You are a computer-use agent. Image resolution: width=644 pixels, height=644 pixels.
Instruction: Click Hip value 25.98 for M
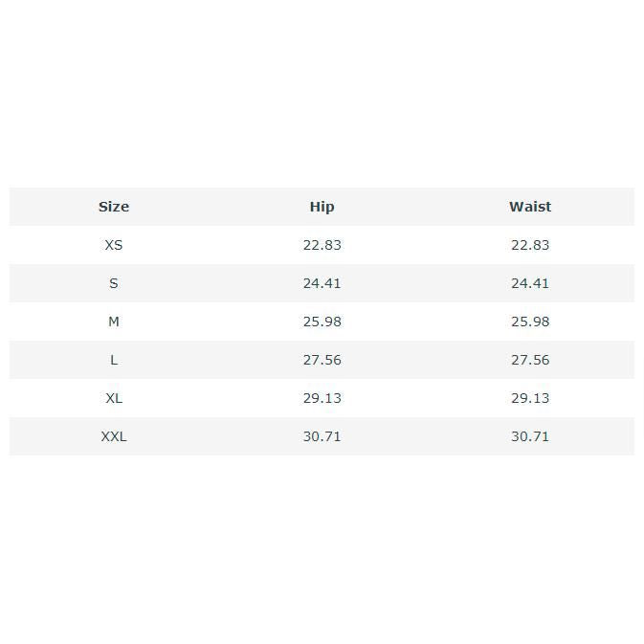click(x=322, y=322)
